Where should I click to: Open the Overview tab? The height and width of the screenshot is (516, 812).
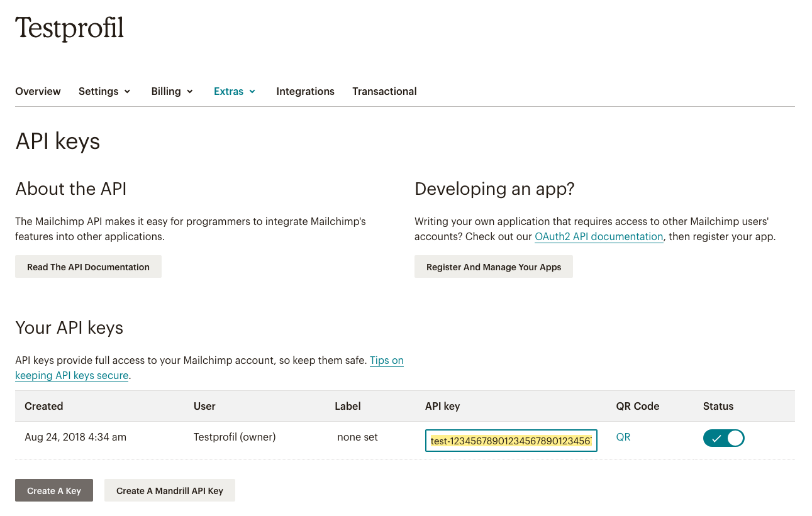click(38, 91)
